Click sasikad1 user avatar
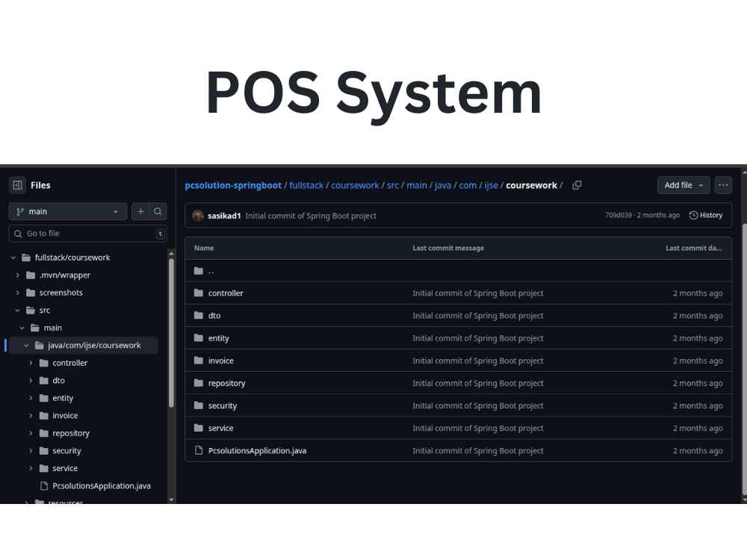747x560 pixels. [x=198, y=217]
